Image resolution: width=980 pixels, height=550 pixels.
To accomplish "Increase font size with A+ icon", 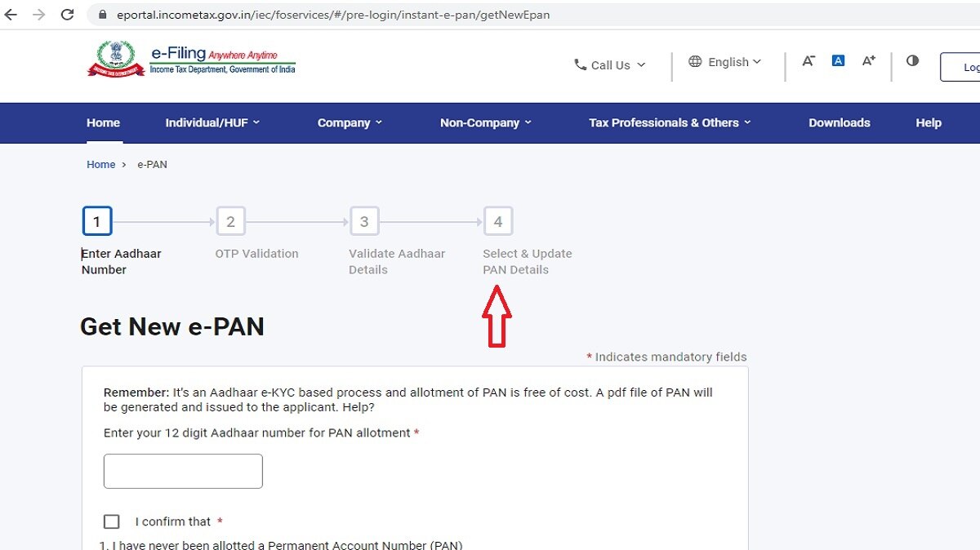I will (x=869, y=61).
